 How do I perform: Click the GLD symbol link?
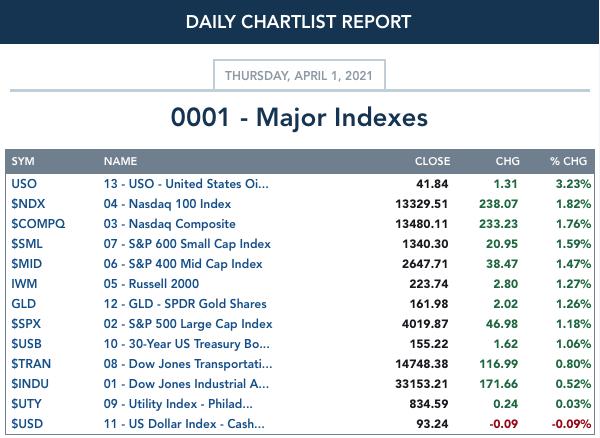pyautogui.click(x=24, y=304)
